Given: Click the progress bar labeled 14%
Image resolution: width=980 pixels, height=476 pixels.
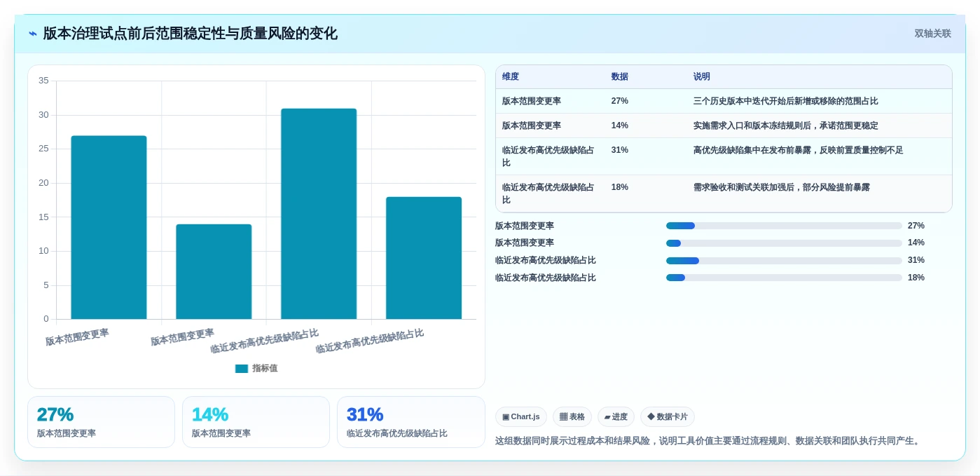Looking at the screenshot, I should coord(784,243).
